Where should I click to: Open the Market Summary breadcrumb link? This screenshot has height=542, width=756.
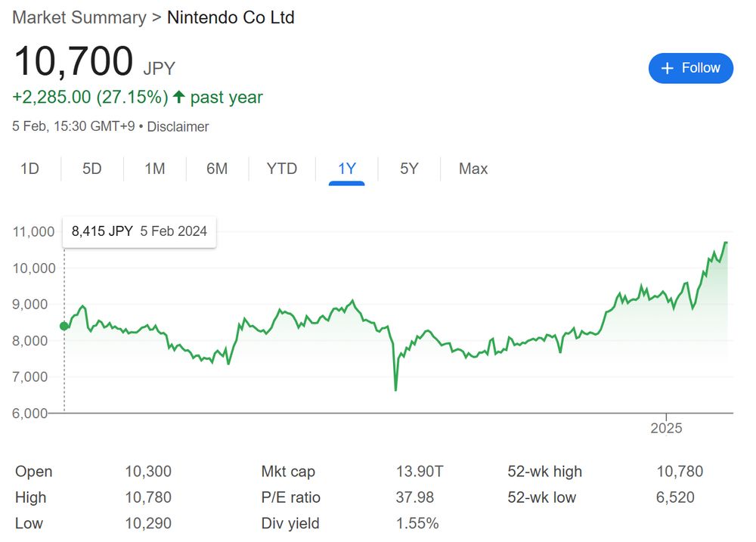point(79,17)
